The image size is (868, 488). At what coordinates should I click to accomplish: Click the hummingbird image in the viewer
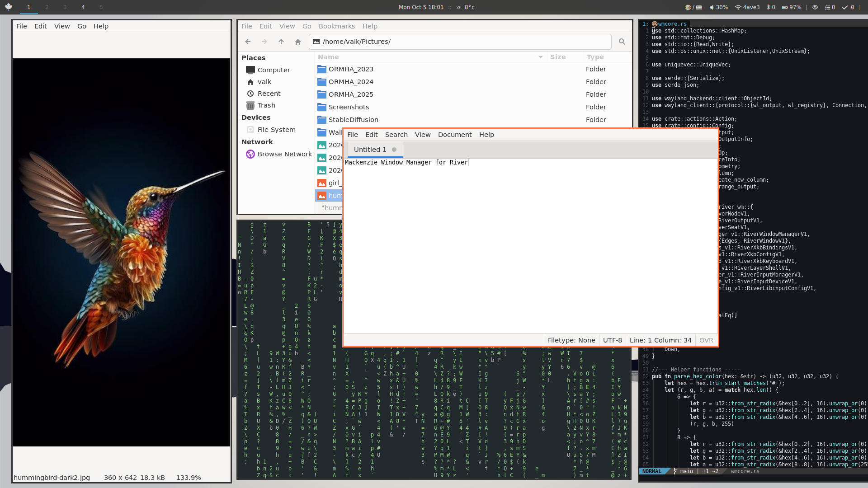point(121,252)
